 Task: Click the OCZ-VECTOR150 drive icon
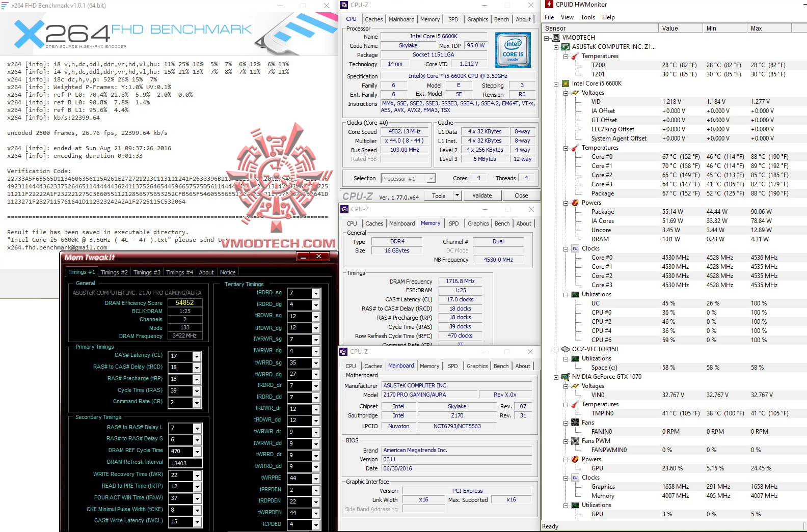point(566,349)
